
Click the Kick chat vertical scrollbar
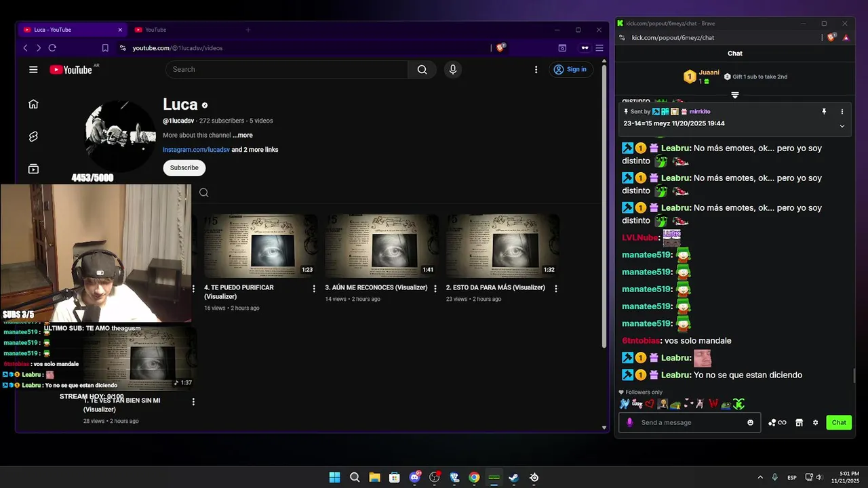coord(854,375)
